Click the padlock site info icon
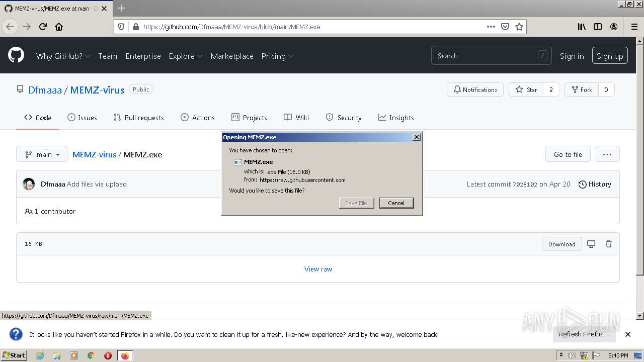Screen dimensions: 644x362 (135, 27)
